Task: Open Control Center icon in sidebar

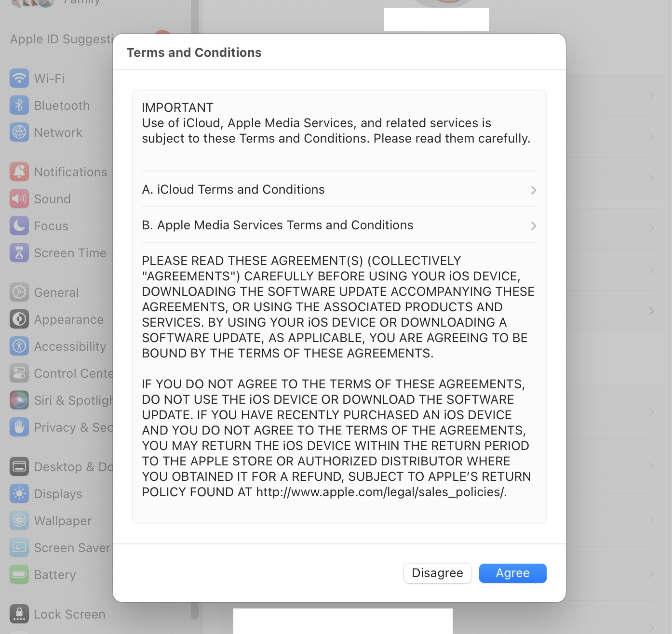Action: (19, 373)
